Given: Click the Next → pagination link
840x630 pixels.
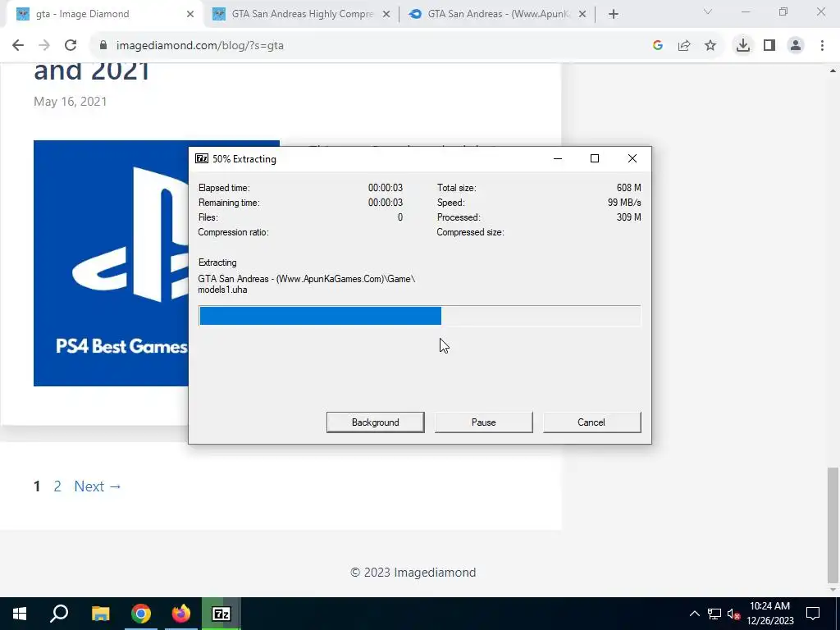Looking at the screenshot, I should (x=98, y=486).
